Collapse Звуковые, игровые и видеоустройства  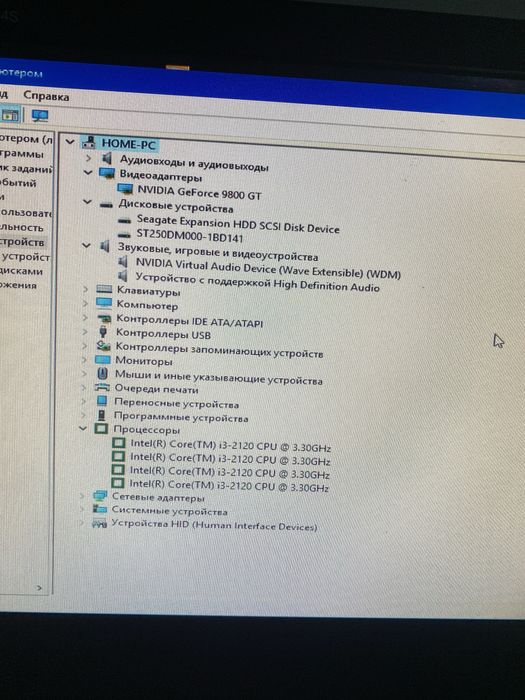pos(87,245)
